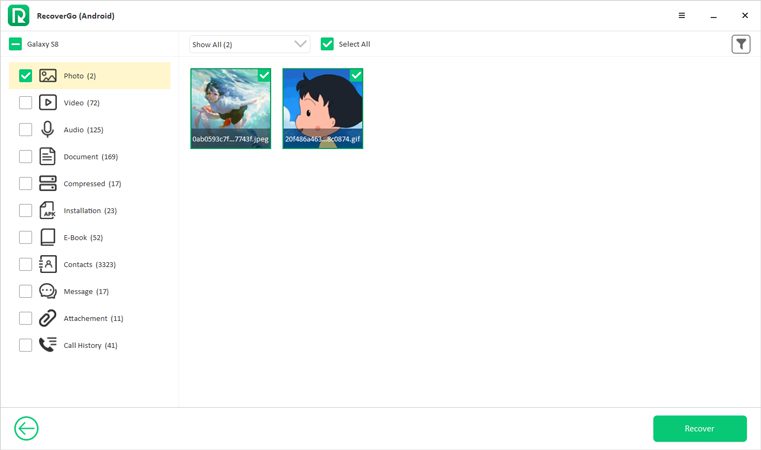
Task: Check the Document category checkbox
Action: pos(25,156)
